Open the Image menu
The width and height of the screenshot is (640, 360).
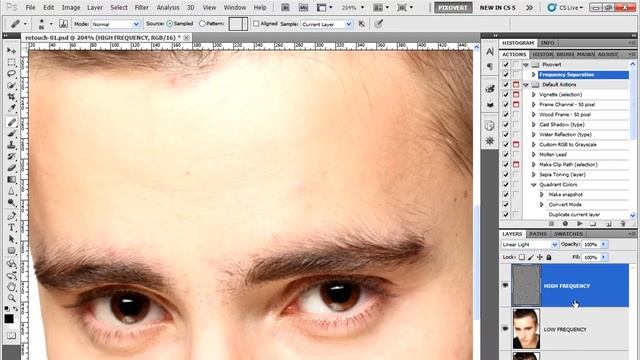pos(71,7)
